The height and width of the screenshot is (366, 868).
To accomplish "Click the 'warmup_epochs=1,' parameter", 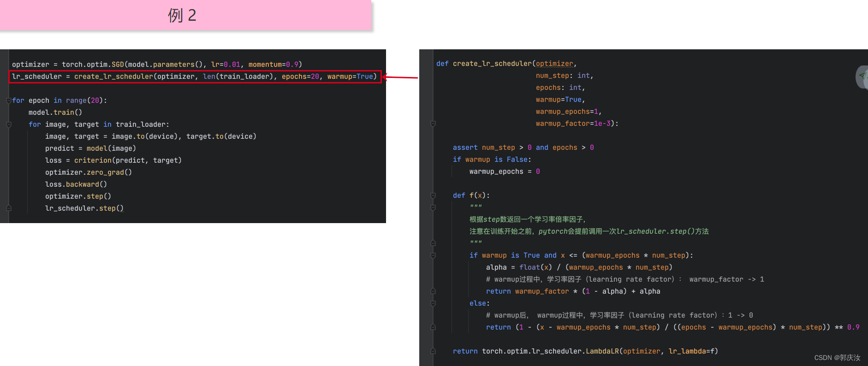I will [x=569, y=112].
